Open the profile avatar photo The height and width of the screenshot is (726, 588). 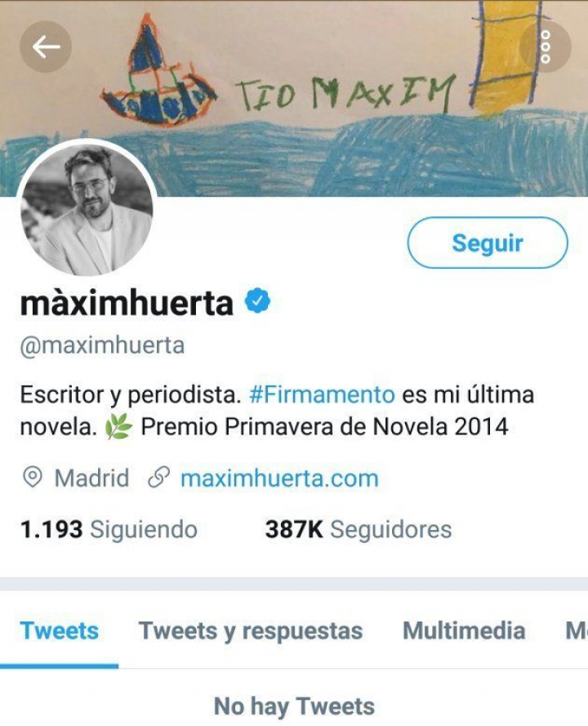[87, 208]
